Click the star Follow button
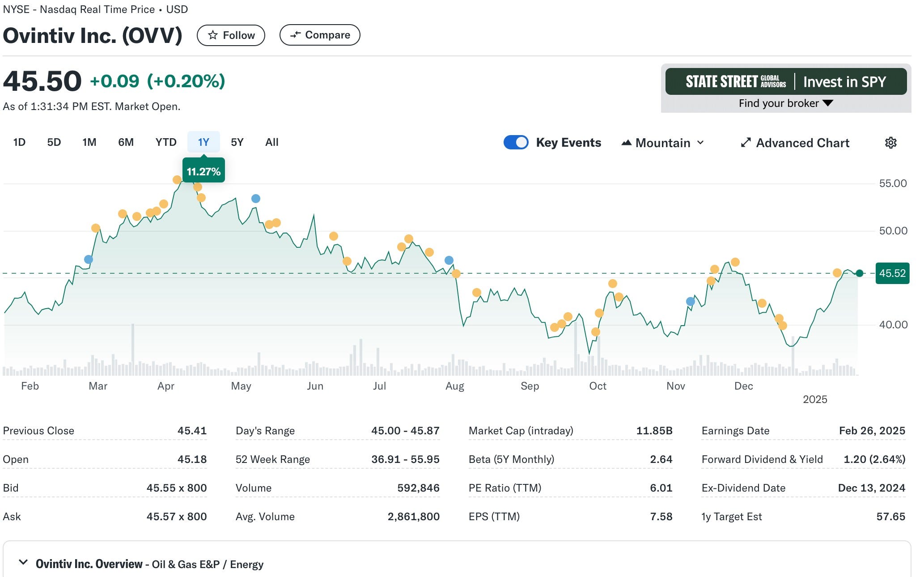Image resolution: width=924 pixels, height=577 pixels. 231,35
